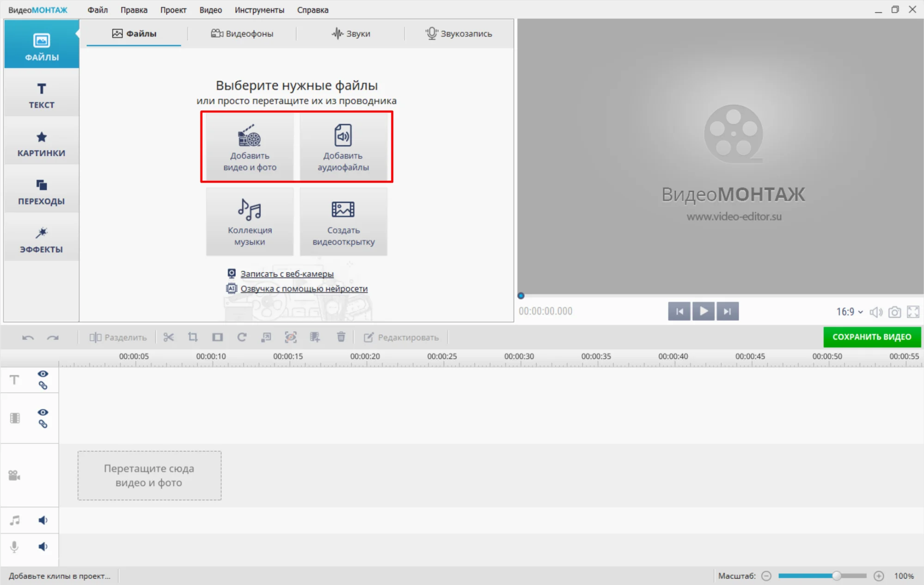Toggle visibility eye of overlay track
Screen dimensions: 924x585
(43, 412)
